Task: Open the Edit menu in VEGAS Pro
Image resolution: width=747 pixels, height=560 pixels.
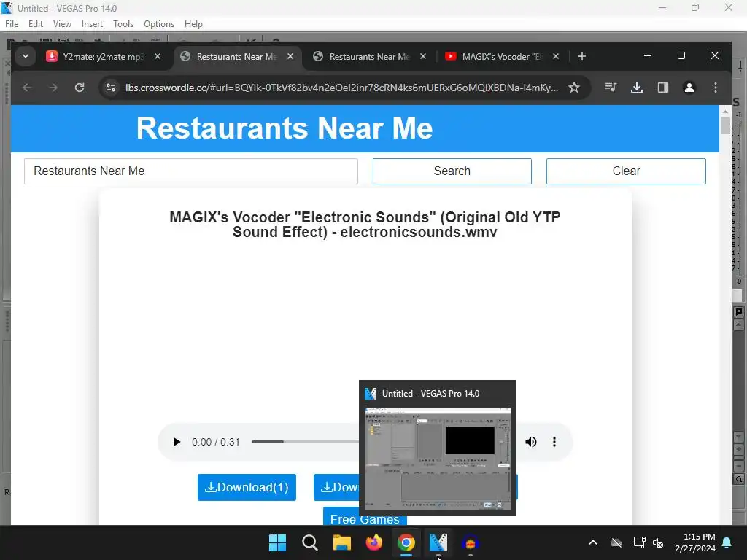Action: tap(35, 24)
